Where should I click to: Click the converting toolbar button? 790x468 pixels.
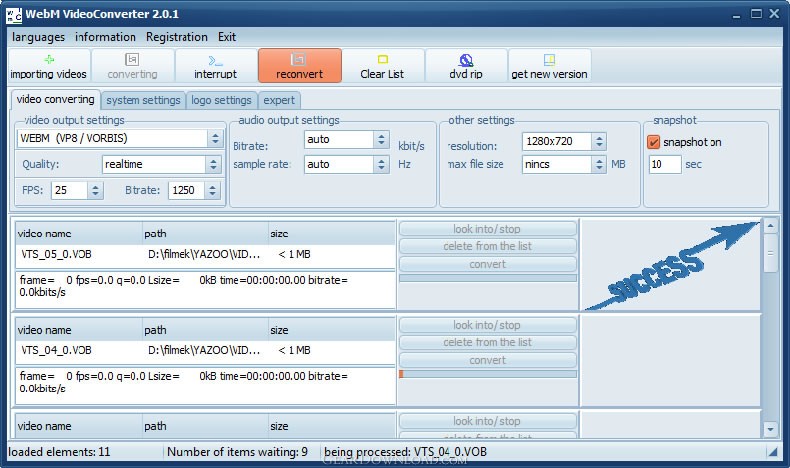(133, 66)
